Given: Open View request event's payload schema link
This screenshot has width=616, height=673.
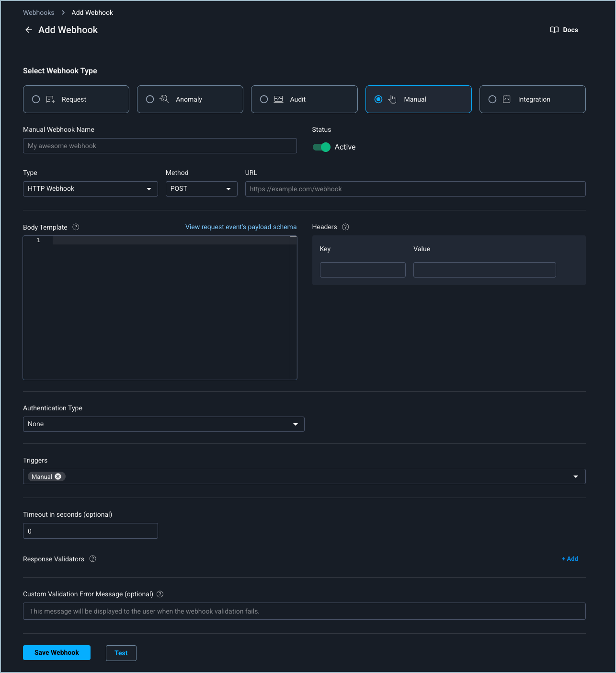Looking at the screenshot, I should click(x=241, y=227).
